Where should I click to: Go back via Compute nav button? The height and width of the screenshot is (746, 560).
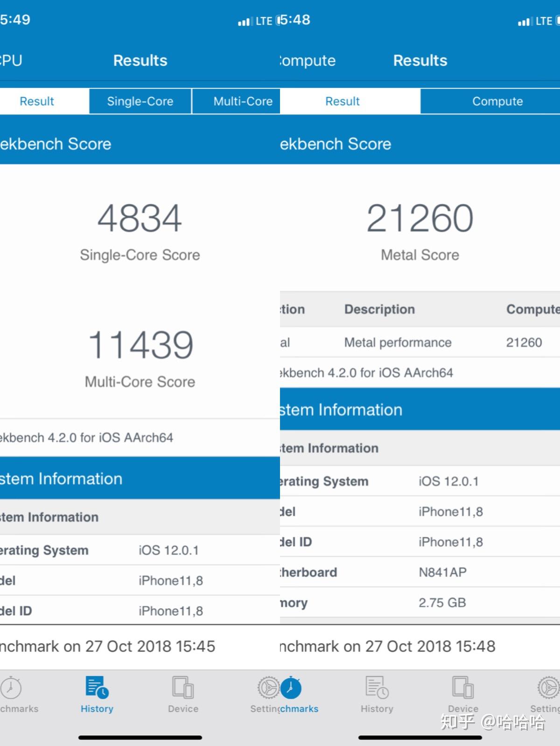click(x=308, y=61)
